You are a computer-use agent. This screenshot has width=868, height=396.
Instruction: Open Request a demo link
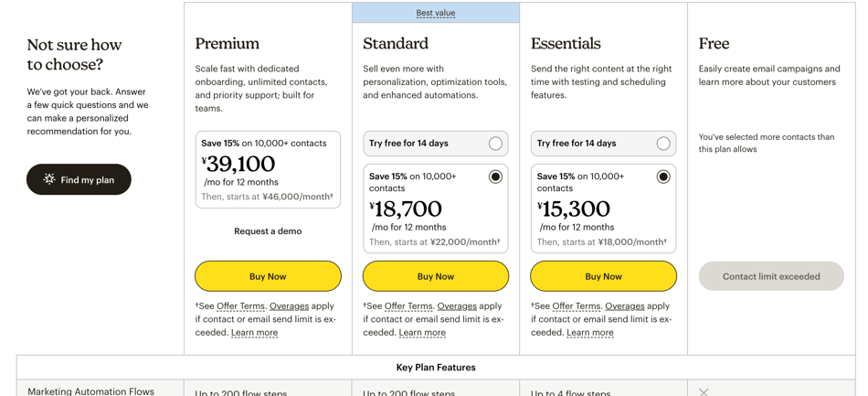[268, 231]
